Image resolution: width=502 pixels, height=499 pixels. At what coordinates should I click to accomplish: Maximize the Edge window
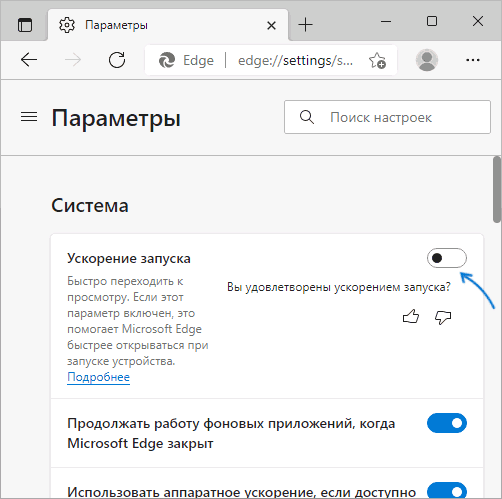(x=432, y=21)
